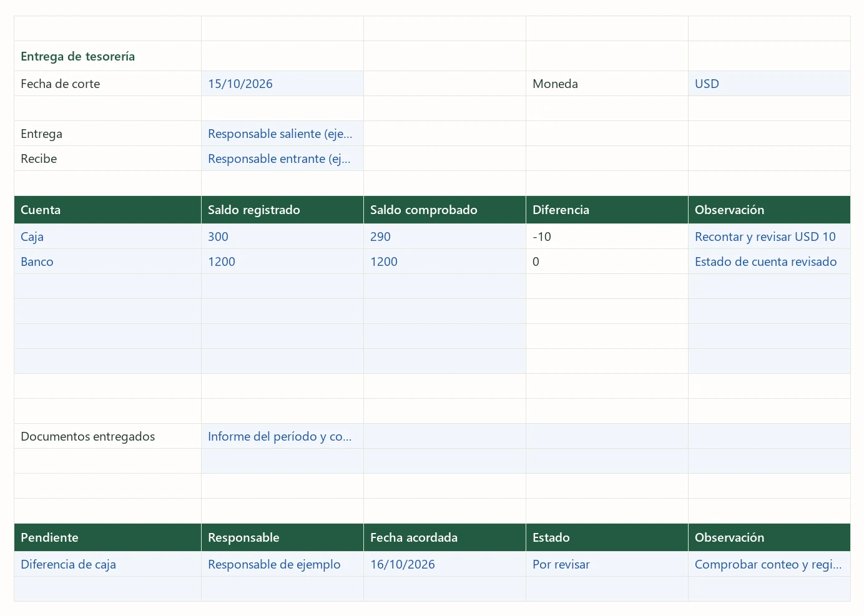Select the 'Pendiente' column header

(x=107, y=537)
